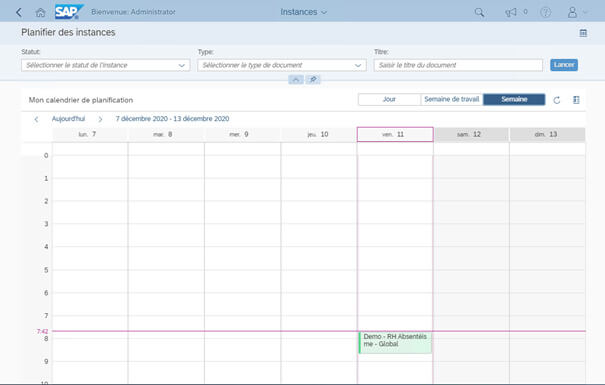Image resolution: width=605 pixels, height=385 pixels.
Task: Click the 7:42 current time marker
Action: click(42, 331)
